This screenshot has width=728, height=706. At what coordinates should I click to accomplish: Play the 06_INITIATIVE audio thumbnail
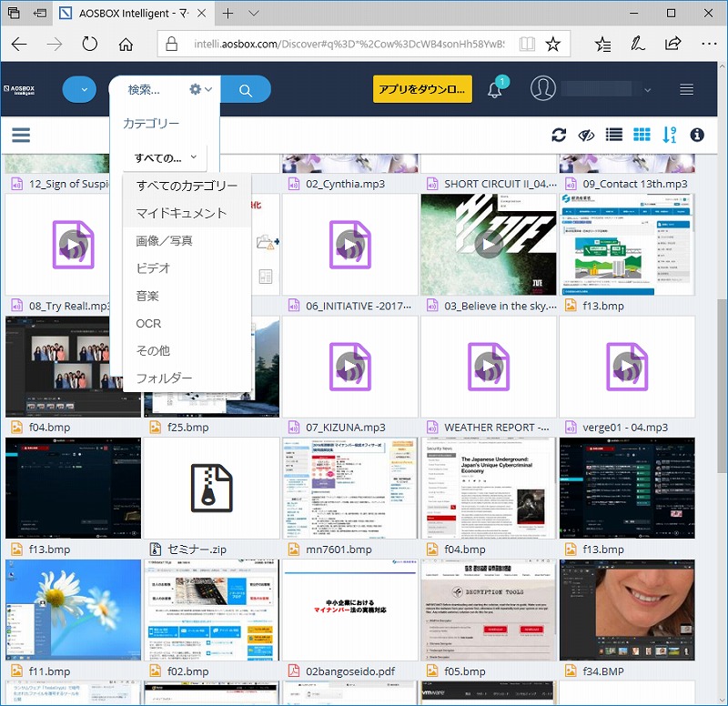point(350,245)
